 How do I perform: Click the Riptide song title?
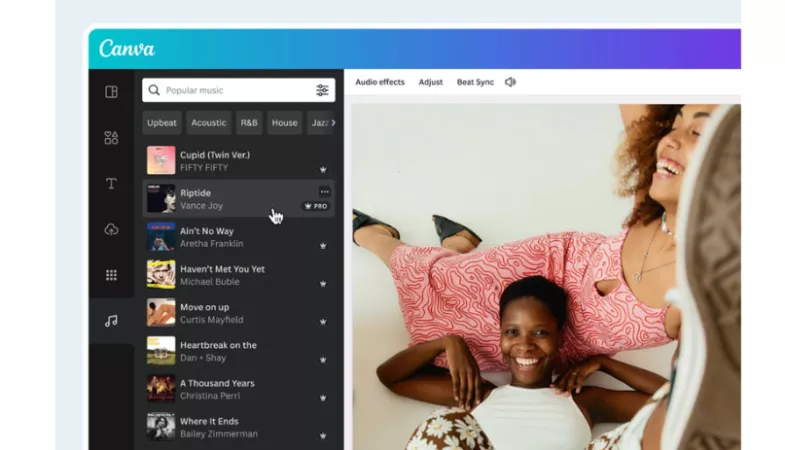pyautogui.click(x=195, y=193)
